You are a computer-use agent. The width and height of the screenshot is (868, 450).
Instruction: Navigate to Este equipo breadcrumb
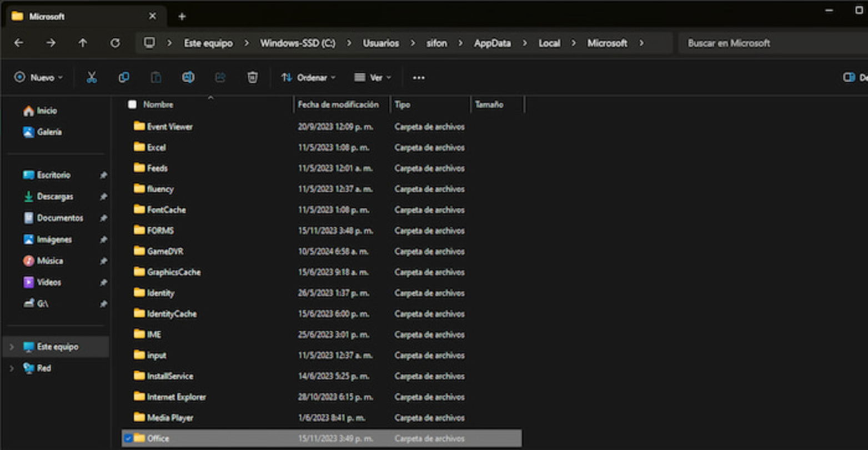208,43
